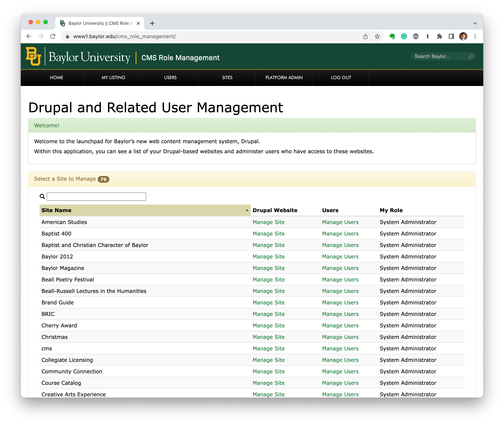Image resolution: width=504 pixels, height=425 pixels.
Task: Open the browser three-dot menu
Action: [x=475, y=36]
